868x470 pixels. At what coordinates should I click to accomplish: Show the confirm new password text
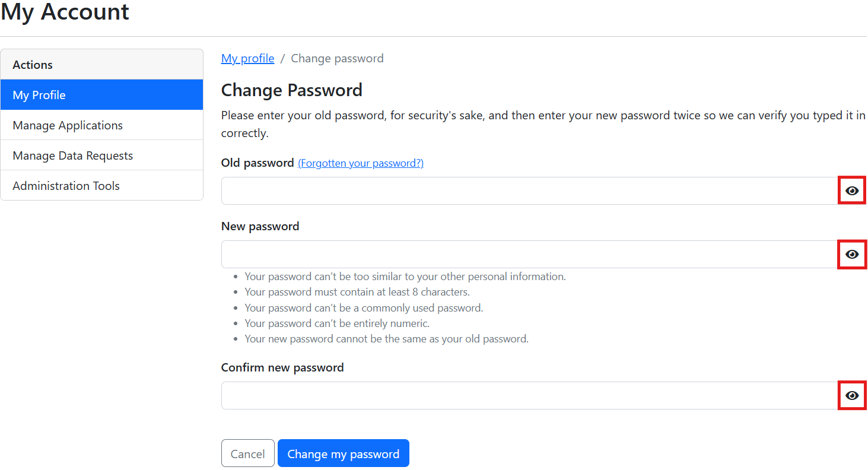(852, 395)
